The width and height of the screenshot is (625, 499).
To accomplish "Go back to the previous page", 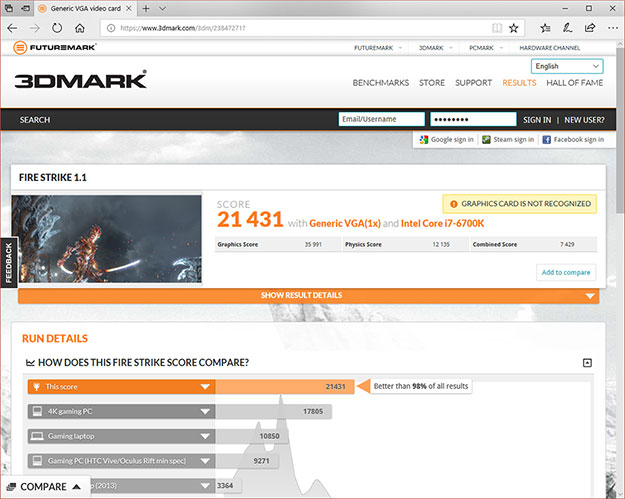I will click(x=12, y=28).
